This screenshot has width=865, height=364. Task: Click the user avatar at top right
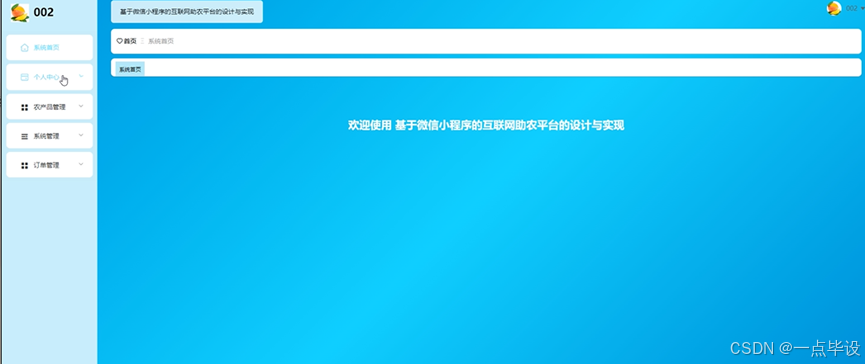pos(834,8)
